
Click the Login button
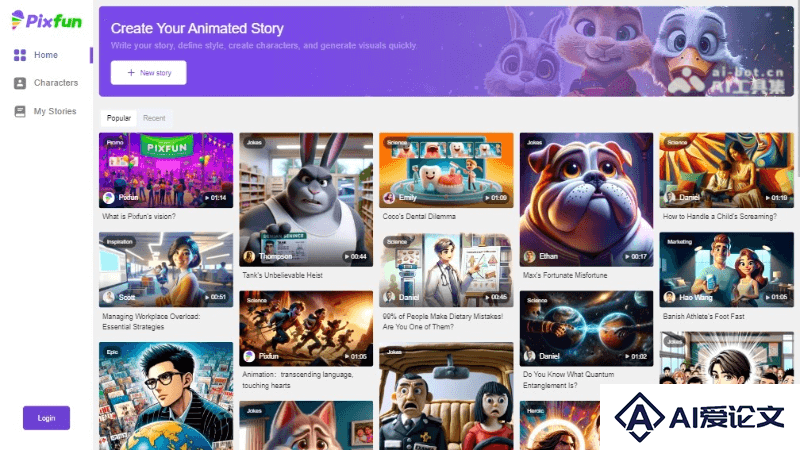(x=46, y=418)
